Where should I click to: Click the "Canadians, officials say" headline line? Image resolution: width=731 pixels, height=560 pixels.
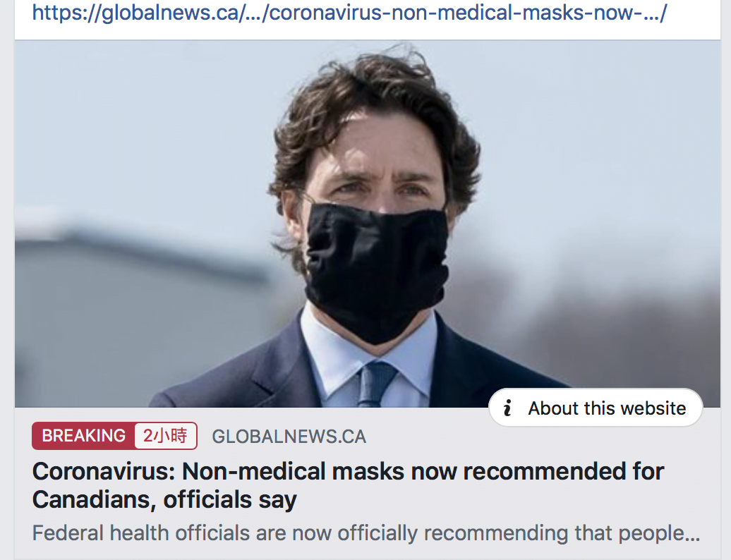coord(164,500)
